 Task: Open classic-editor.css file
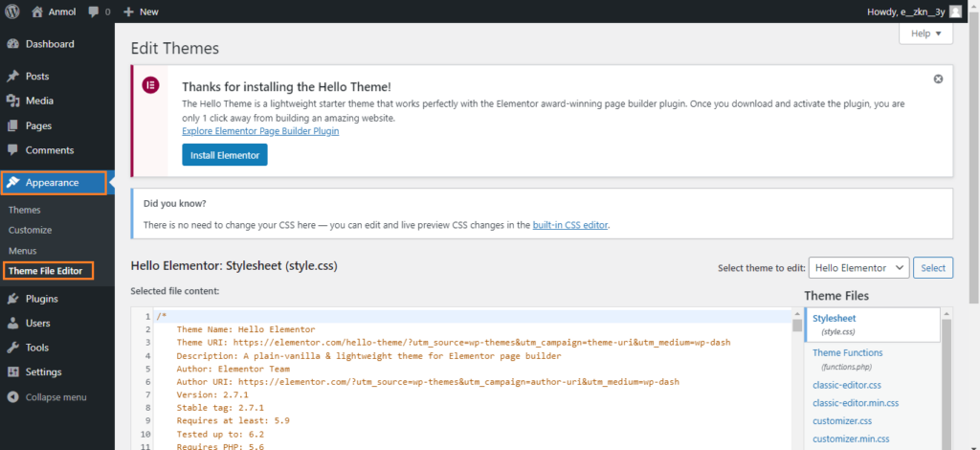(x=847, y=385)
